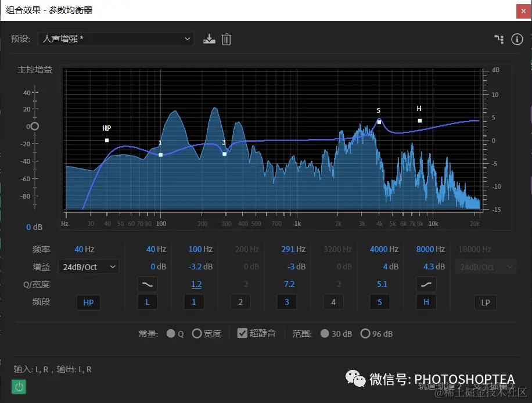
Task: Toggle band 3 button
Action: 287,302
